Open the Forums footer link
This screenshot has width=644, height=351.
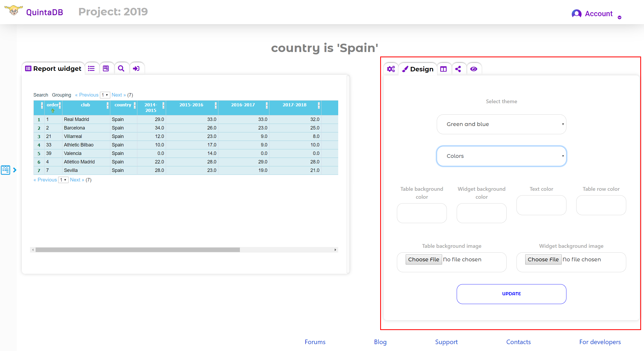(315, 342)
